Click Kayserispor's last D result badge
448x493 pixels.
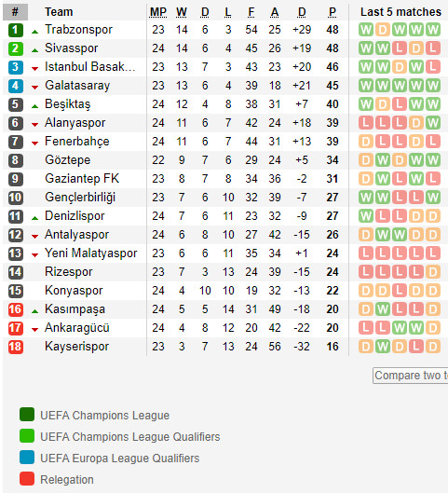click(433, 347)
